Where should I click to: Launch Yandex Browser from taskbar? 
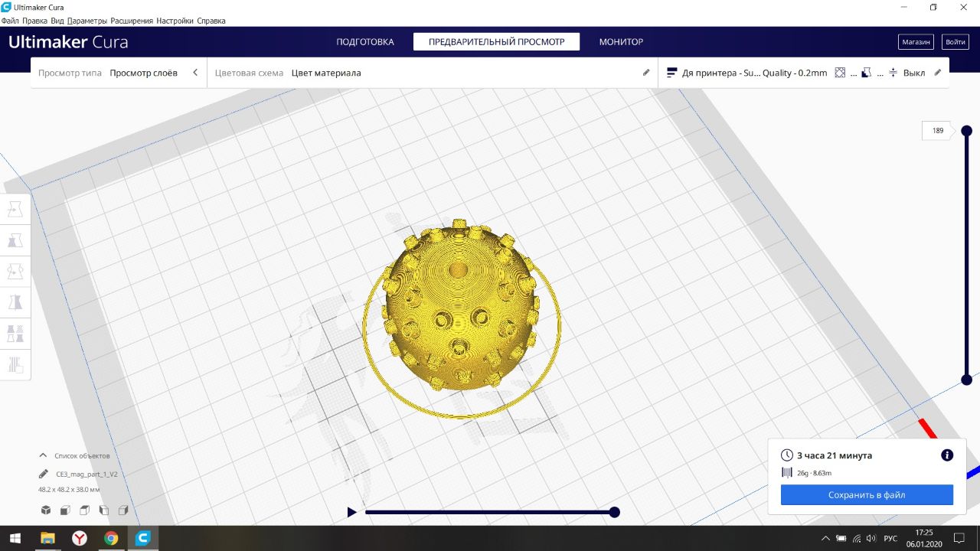(80, 538)
